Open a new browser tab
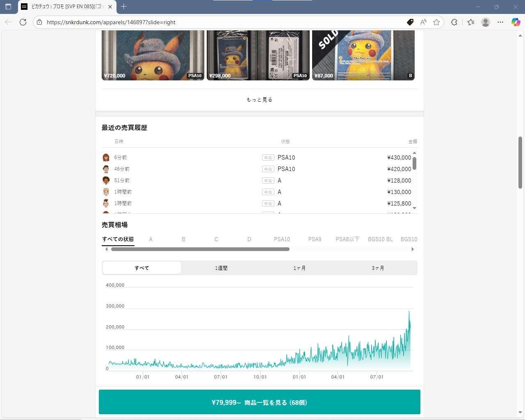Viewport: 525px width, 420px height. (124, 7)
